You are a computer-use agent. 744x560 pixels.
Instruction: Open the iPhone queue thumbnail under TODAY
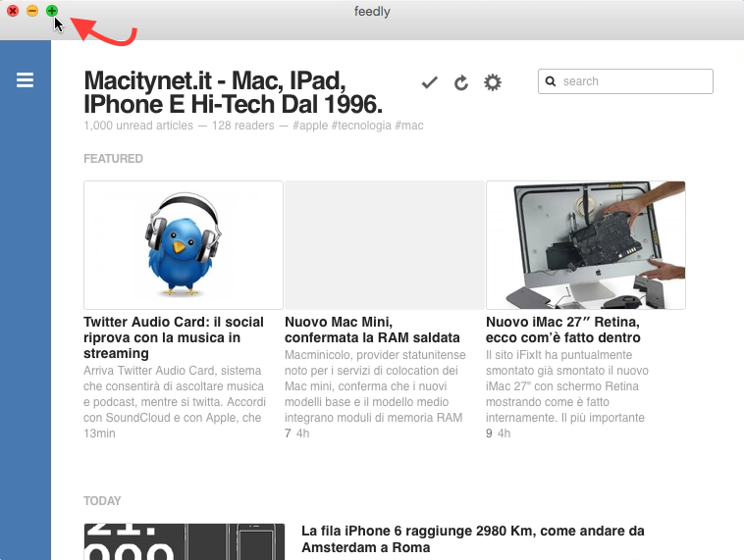(x=185, y=541)
